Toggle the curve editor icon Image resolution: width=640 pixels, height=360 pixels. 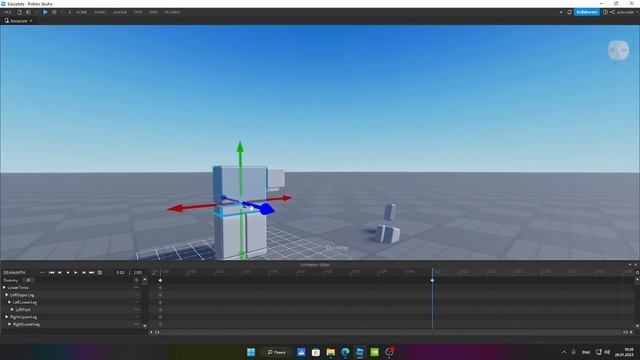154,273
